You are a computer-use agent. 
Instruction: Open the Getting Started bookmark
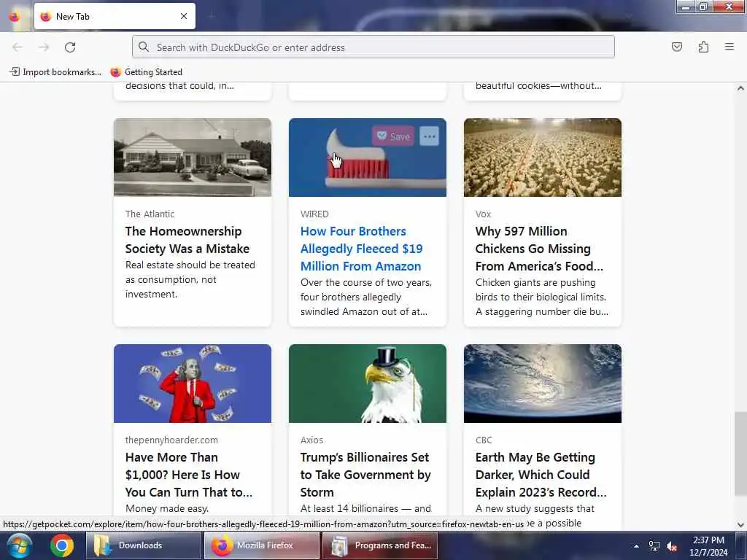pyautogui.click(x=147, y=72)
